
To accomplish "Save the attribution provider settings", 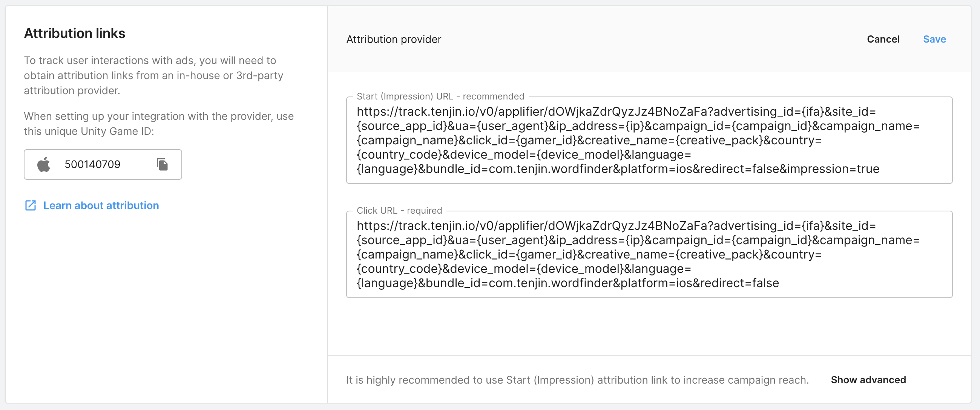I will (934, 39).
